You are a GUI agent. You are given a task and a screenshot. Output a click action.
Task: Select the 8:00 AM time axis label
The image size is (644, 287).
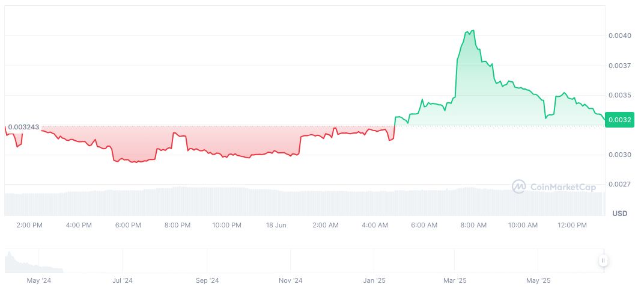pyautogui.click(x=473, y=225)
